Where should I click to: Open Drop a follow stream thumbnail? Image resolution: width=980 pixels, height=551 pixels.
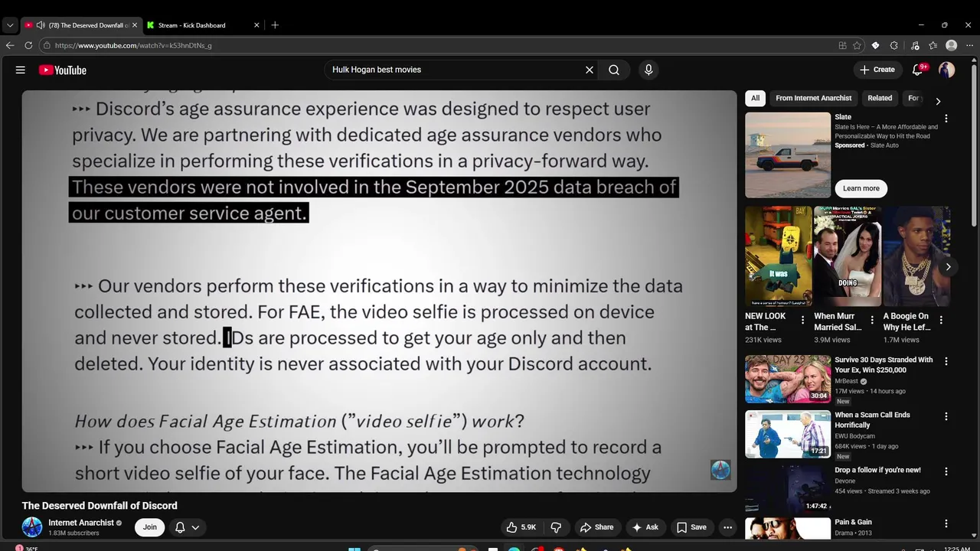point(788,489)
